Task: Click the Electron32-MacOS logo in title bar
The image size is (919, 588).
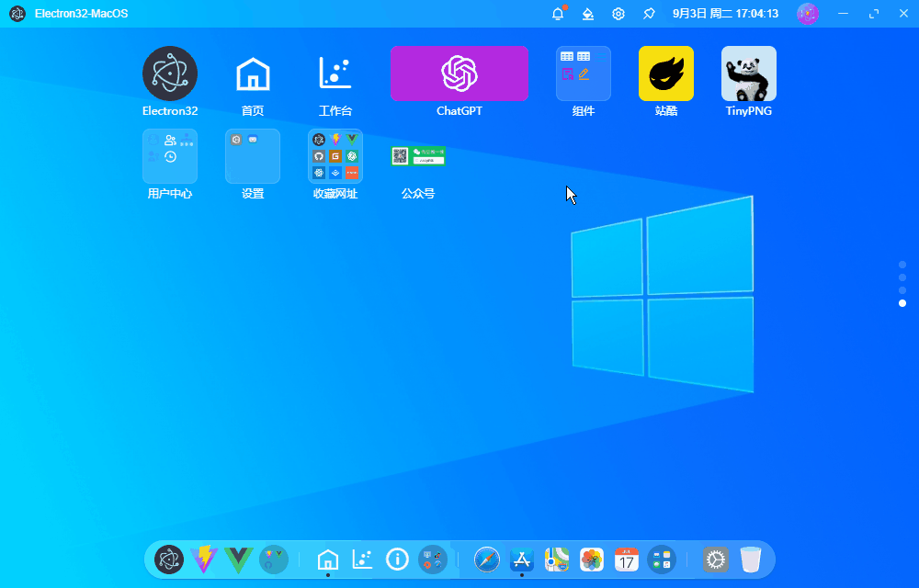Action: click(17, 14)
